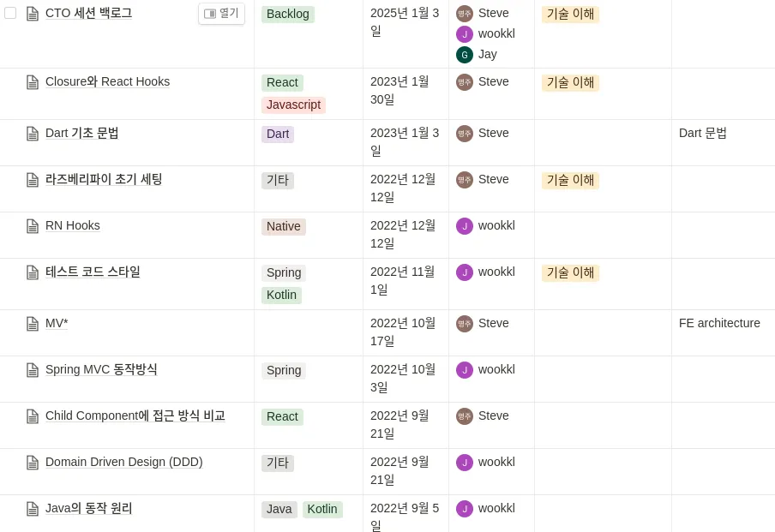775x532 pixels.
Task: Click Steve's avatar in Closure와 React Hooks row
Action: coord(464,82)
